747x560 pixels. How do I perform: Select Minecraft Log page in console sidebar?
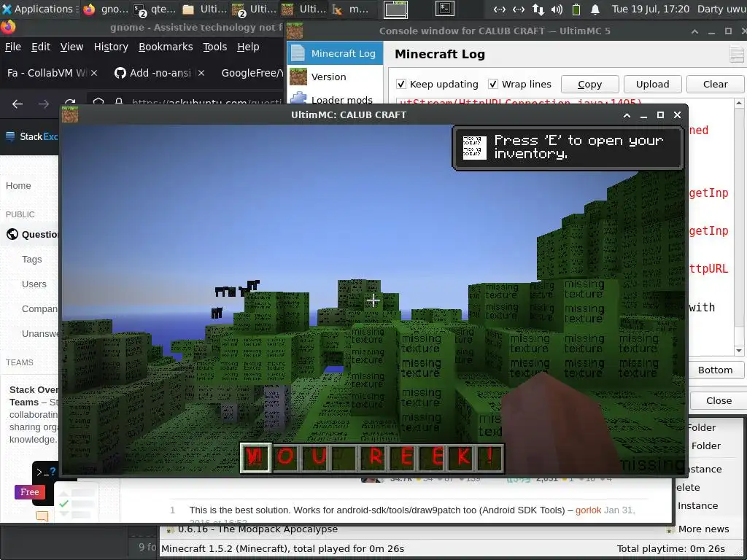(x=335, y=53)
